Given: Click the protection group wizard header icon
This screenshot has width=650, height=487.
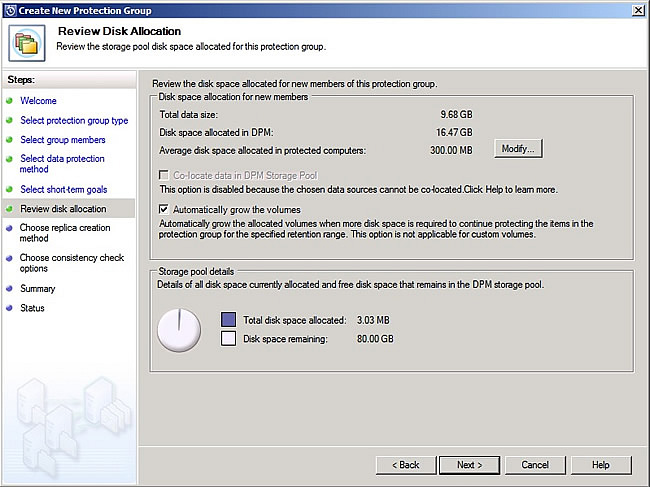Looking at the screenshot, I should (24, 41).
